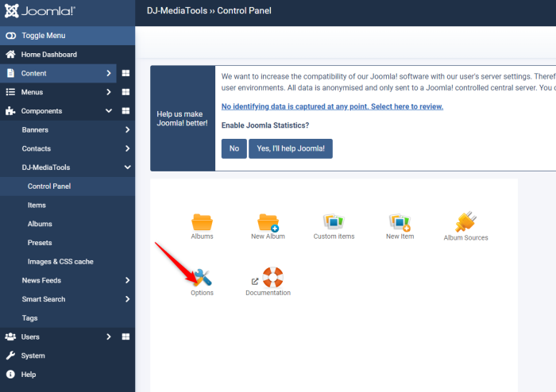
Task: Open the Options tools icon
Action: pyautogui.click(x=202, y=277)
